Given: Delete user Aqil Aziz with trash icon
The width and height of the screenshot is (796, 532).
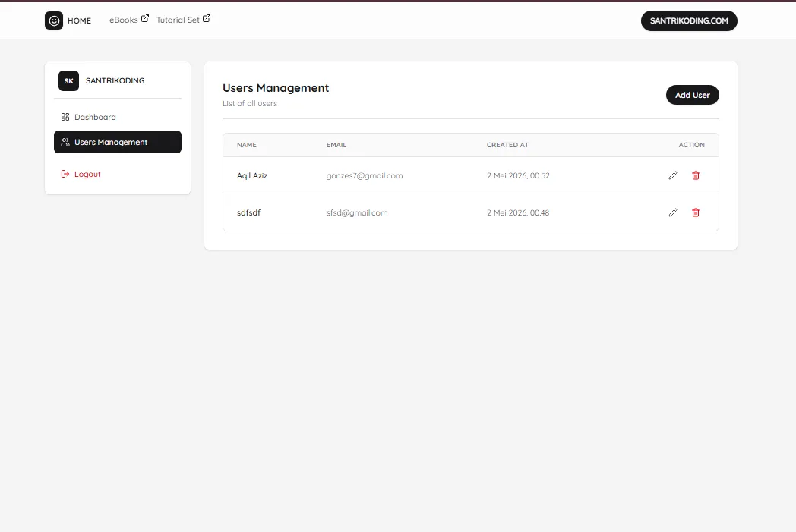Looking at the screenshot, I should [x=696, y=175].
